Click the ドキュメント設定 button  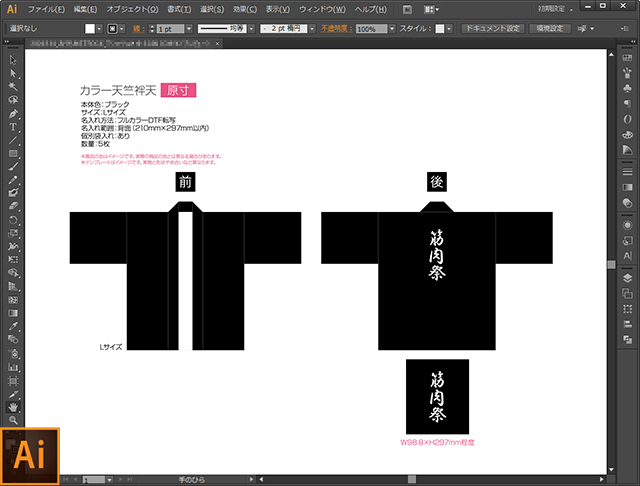pyautogui.click(x=491, y=29)
